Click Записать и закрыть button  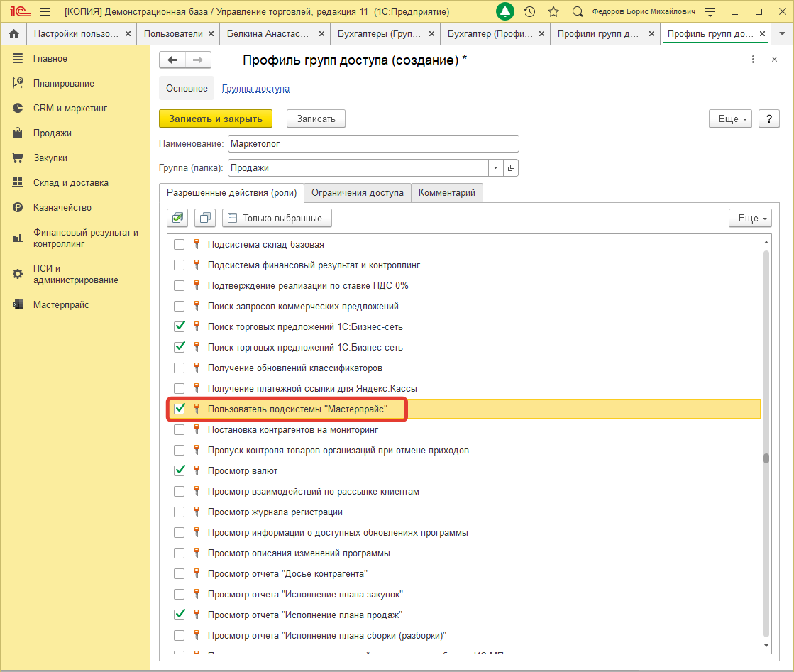coord(216,119)
